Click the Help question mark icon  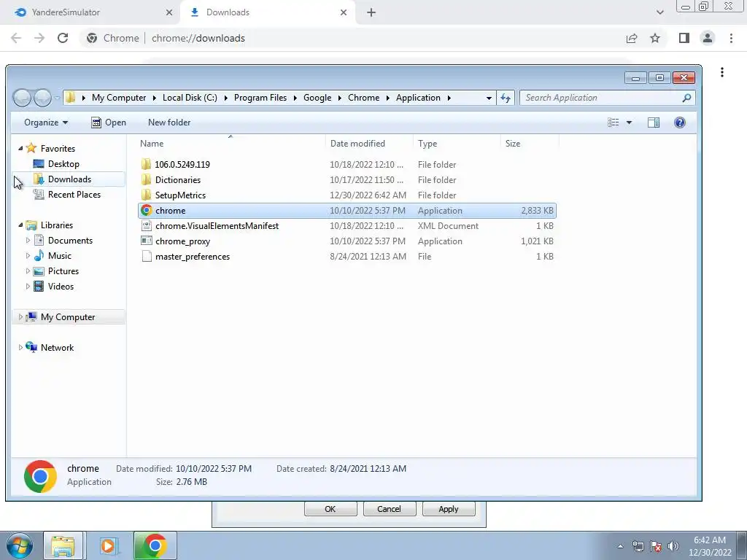click(x=679, y=122)
